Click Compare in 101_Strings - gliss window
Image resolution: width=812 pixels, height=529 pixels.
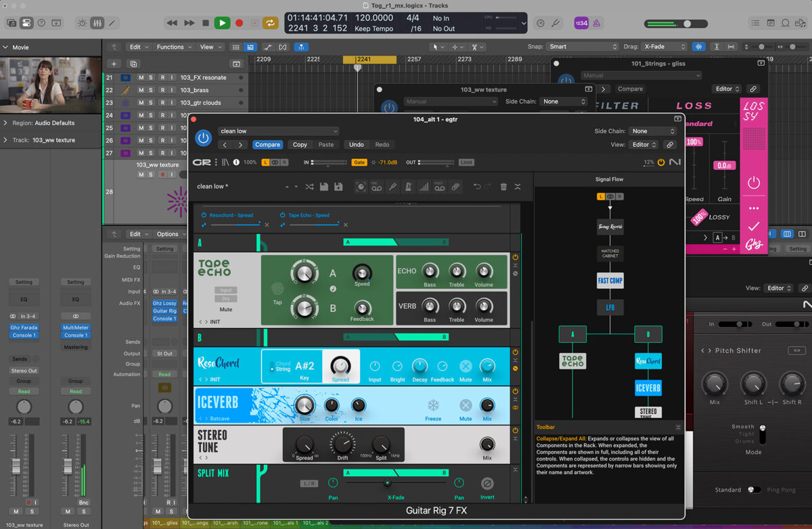[630, 89]
